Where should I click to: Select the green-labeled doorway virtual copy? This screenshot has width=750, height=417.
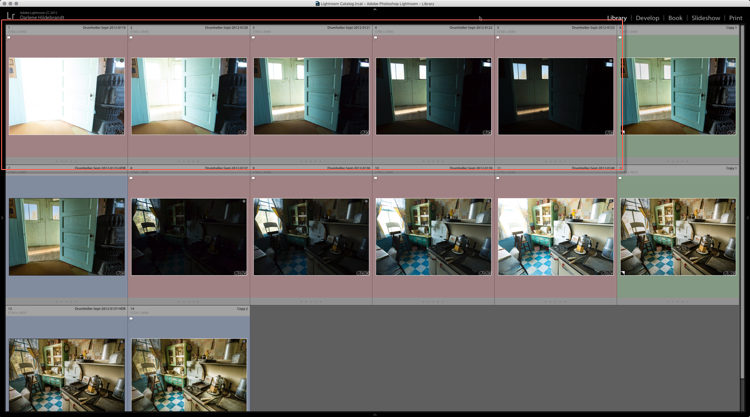pos(678,96)
